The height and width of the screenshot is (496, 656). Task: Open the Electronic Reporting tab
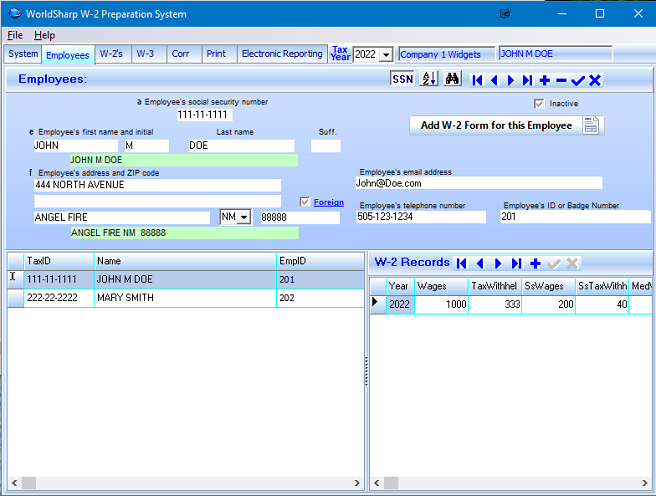pyautogui.click(x=281, y=54)
